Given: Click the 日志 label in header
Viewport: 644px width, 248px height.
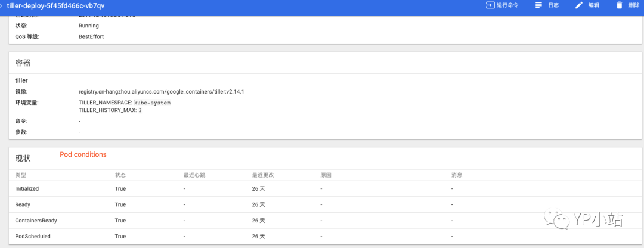Looking at the screenshot, I should click(553, 5).
